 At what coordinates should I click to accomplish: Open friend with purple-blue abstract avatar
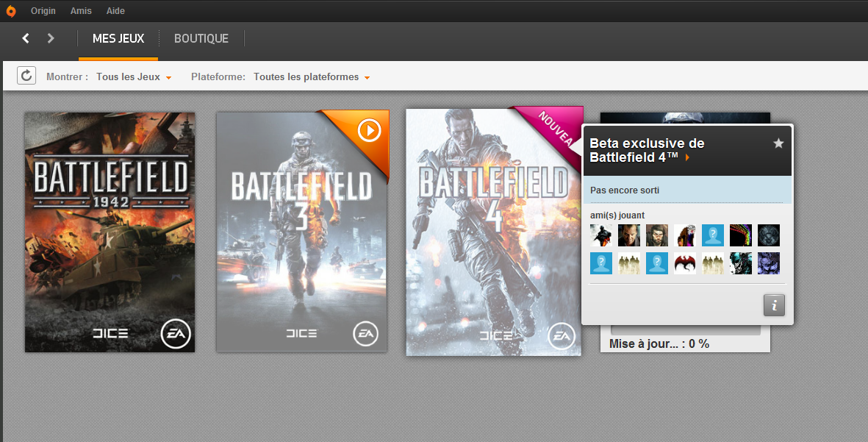[769, 263]
